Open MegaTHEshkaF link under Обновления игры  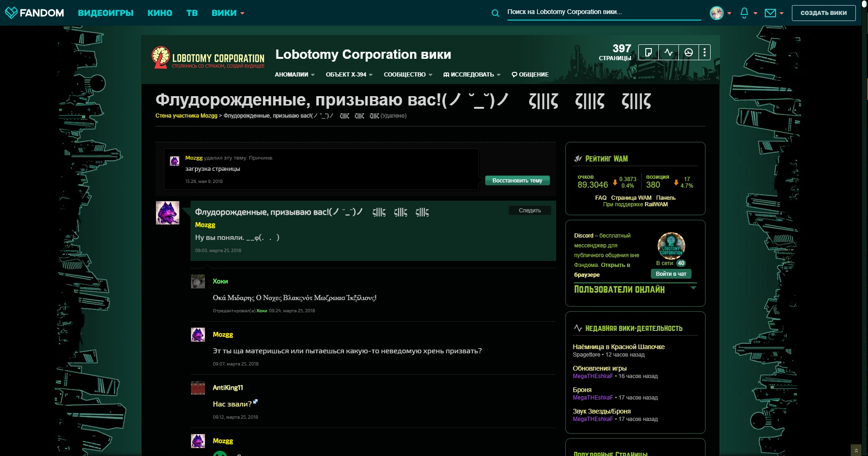[x=593, y=376]
